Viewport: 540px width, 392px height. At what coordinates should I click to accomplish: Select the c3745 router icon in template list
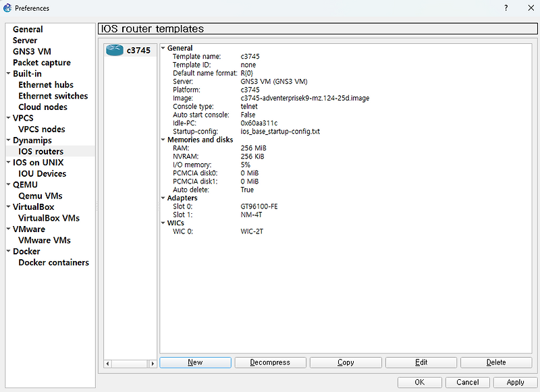coord(114,49)
